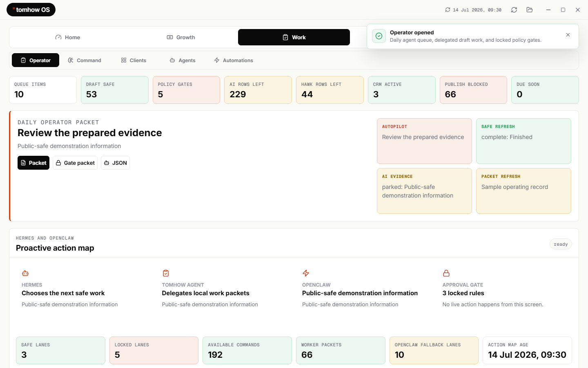Dismiss the Operator opened notification

click(568, 35)
